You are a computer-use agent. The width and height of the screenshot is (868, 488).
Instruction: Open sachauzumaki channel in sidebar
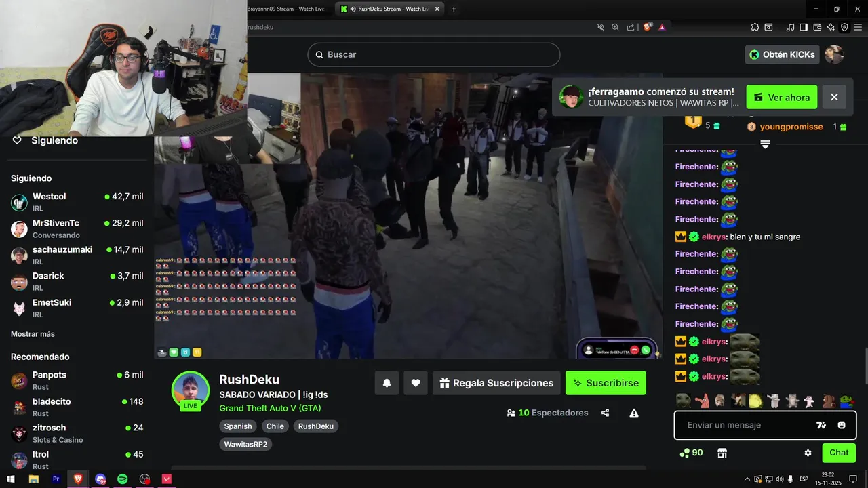point(77,255)
